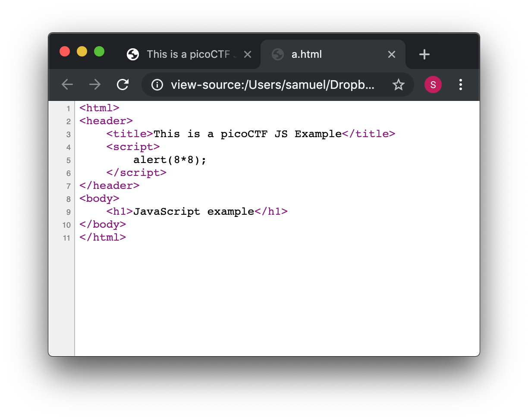Click the opening <script> tag
528x420 pixels.
pos(133,147)
